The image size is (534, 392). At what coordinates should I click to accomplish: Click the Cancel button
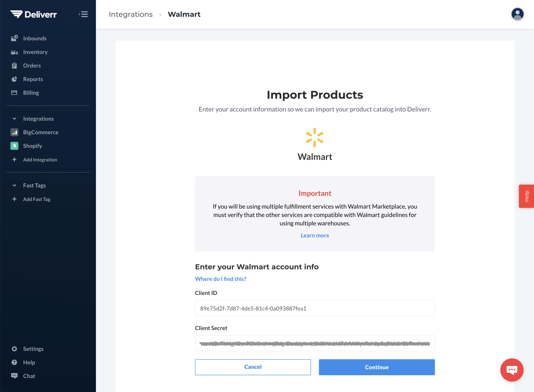click(x=253, y=367)
